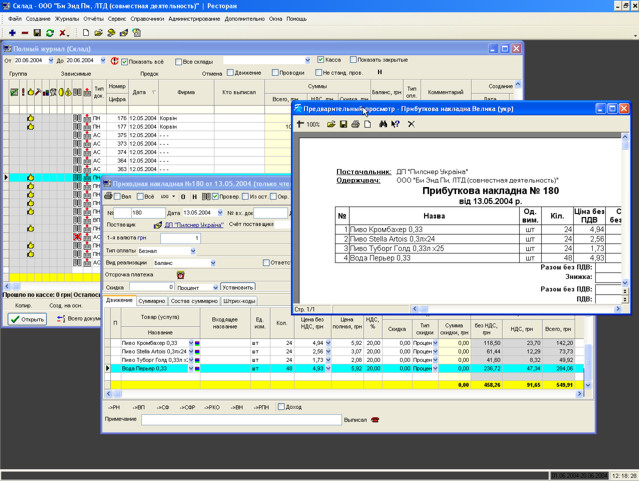The image size is (639, 481).
Task: Open the Справочники menu
Action: point(146,19)
